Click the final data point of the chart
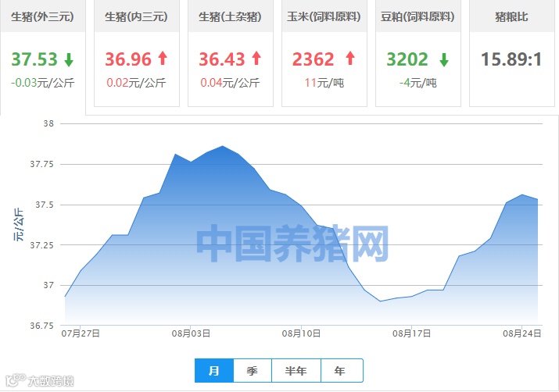The height and width of the screenshot is (392, 559). click(x=538, y=199)
